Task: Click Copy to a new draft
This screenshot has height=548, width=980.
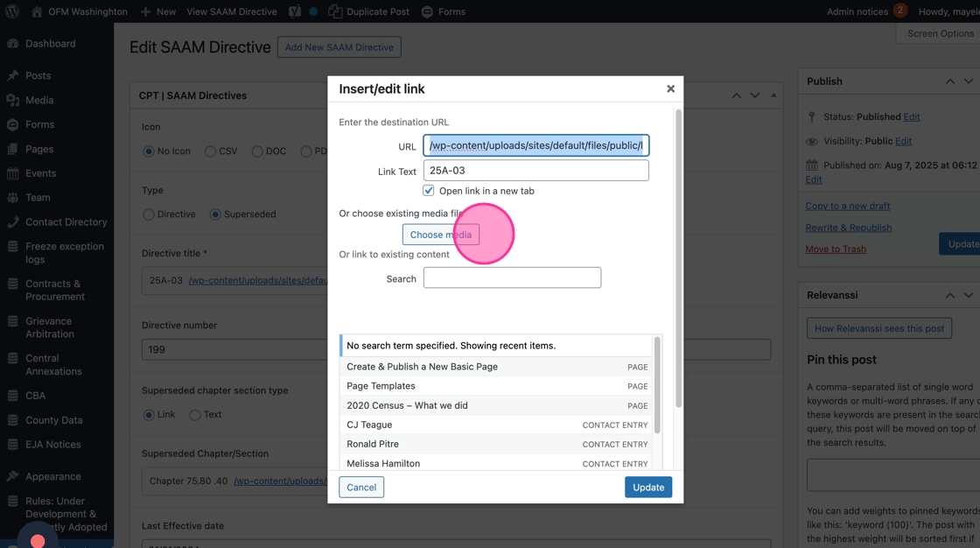Action: tap(848, 206)
